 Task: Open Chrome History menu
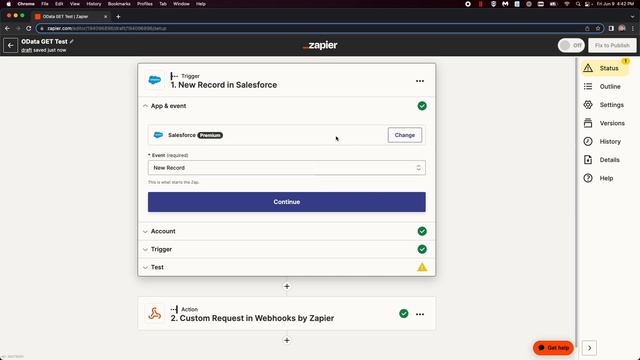94,4
